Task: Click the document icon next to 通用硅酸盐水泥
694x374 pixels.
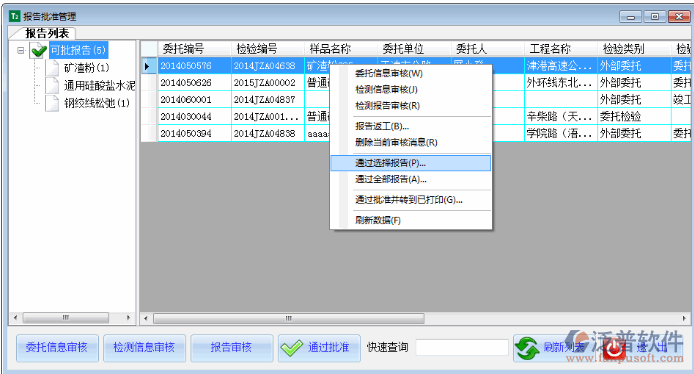Action: pyautogui.click(x=52, y=85)
